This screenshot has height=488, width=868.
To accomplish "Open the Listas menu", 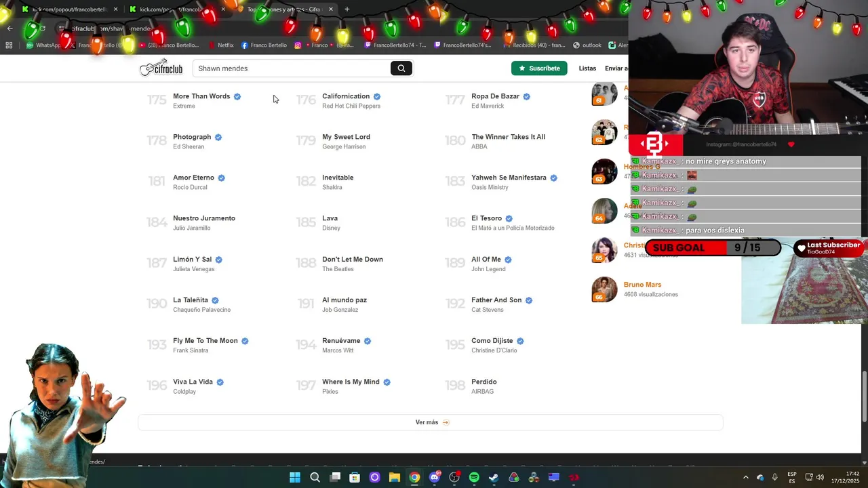I will pos(587,68).
